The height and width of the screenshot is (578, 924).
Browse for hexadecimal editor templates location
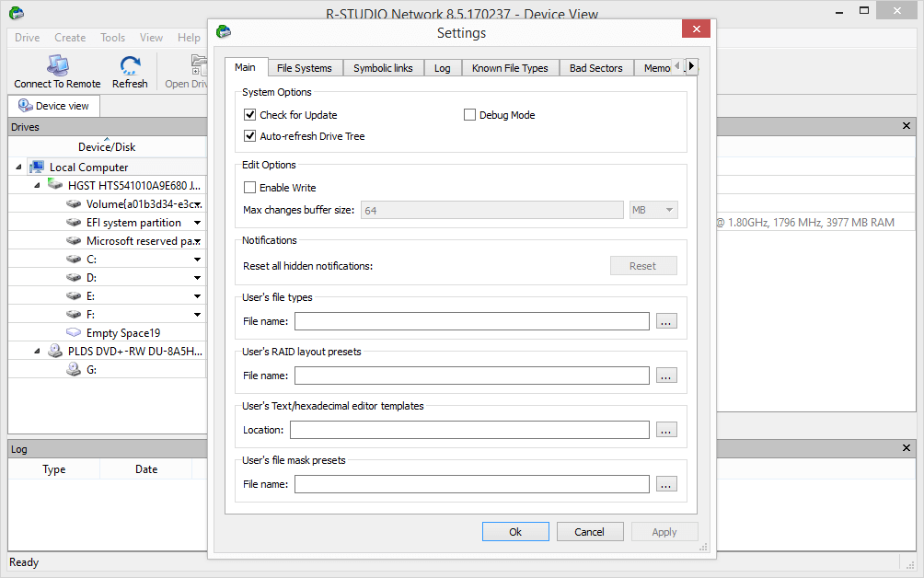(666, 430)
